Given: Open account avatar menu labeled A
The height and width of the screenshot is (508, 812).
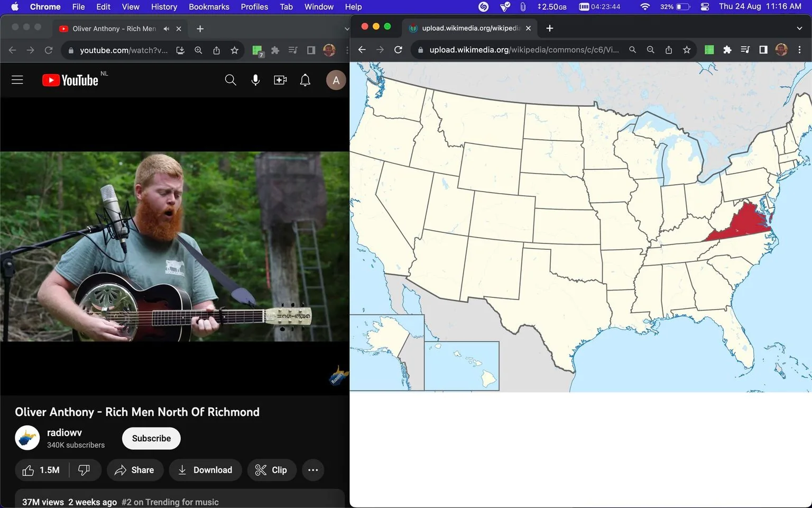Looking at the screenshot, I should click(336, 80).
